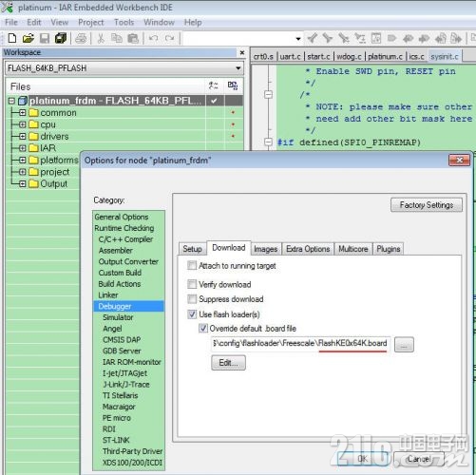Click the New Document toolbar icon
The image size is (476, 475).
12,38
